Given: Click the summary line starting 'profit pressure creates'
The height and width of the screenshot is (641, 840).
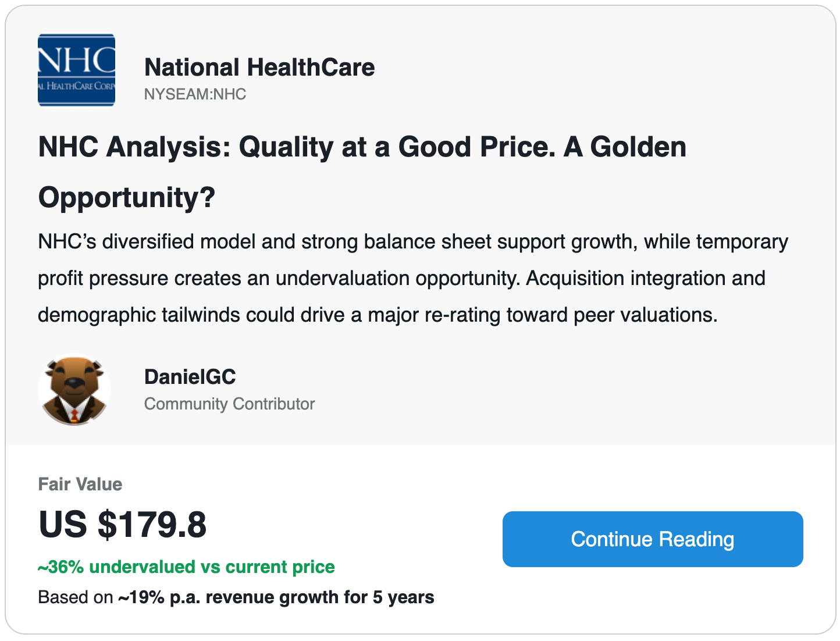Looking at the screenshot, I should point(401,278).
